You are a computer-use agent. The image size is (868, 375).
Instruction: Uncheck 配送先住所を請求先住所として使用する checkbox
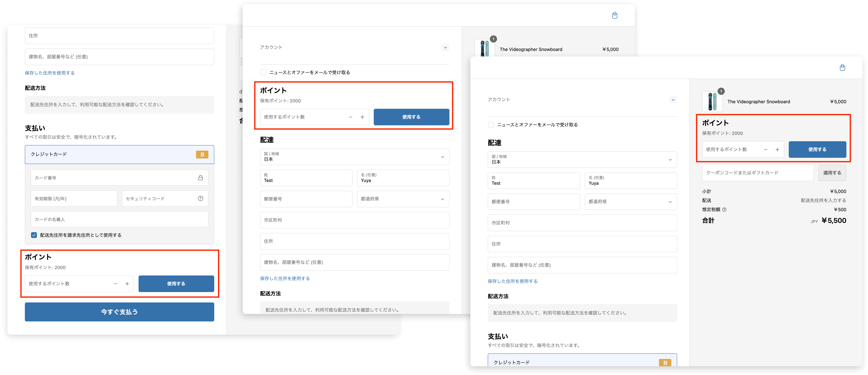[34, 235]
